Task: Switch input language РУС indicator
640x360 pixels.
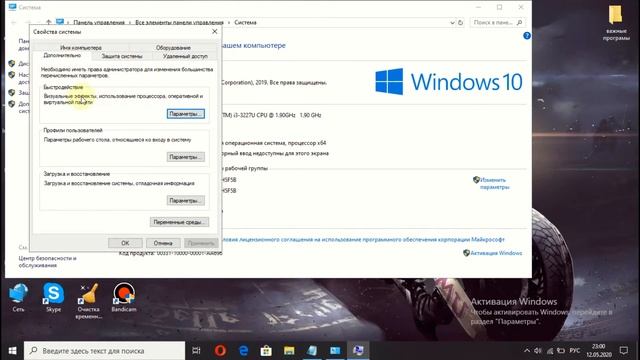Action: (x=575, y=351)
